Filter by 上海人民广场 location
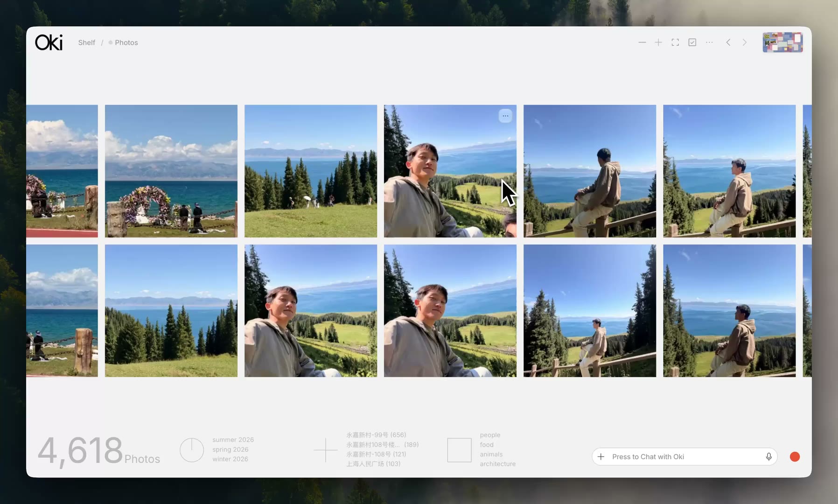This screenshot has height=504, width=838. point(373,464)
